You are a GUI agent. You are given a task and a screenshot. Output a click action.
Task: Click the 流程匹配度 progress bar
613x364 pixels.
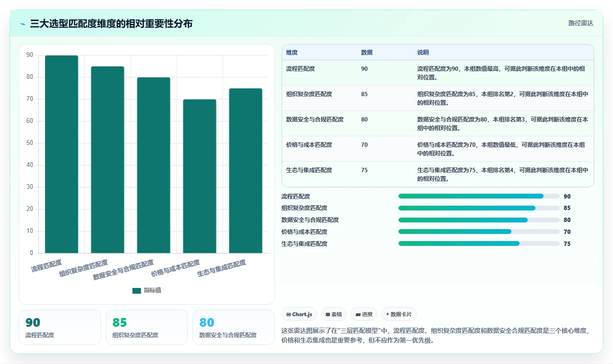pyautogui.click(x=479, y=196)
